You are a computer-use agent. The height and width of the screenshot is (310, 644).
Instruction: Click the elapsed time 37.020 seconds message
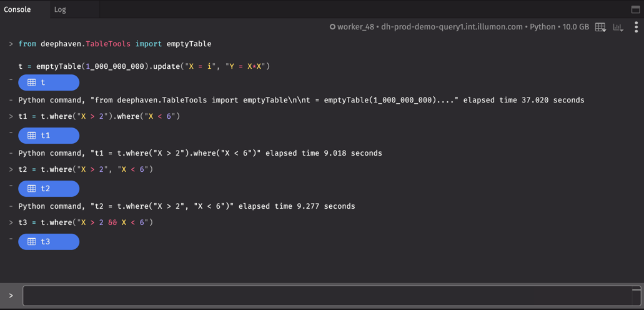[301, 100]
